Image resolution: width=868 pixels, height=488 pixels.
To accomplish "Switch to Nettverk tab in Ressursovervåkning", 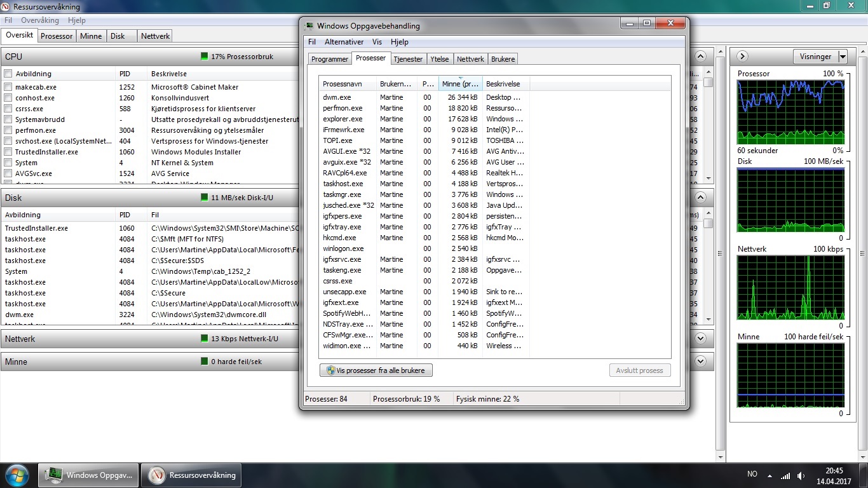I will 155,36.
